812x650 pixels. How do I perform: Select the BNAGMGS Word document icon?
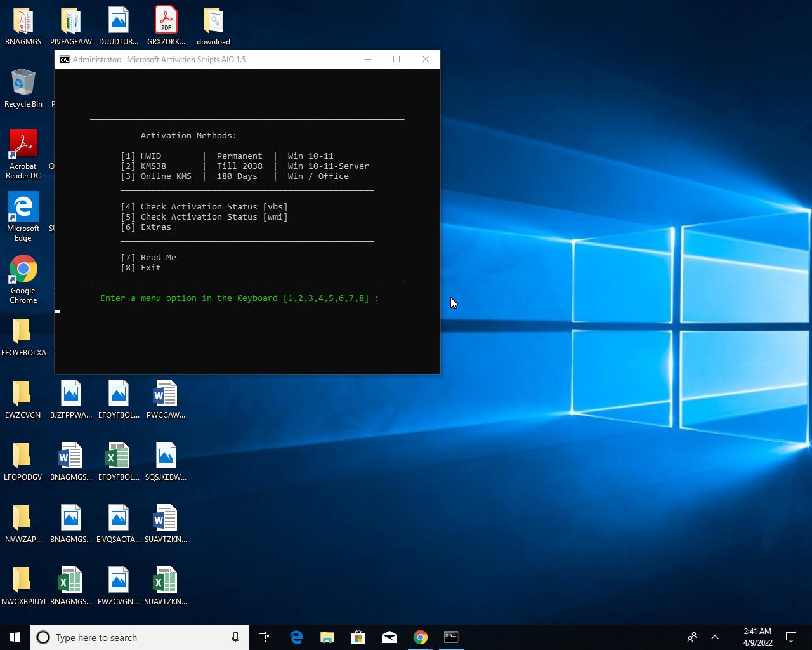71,461
